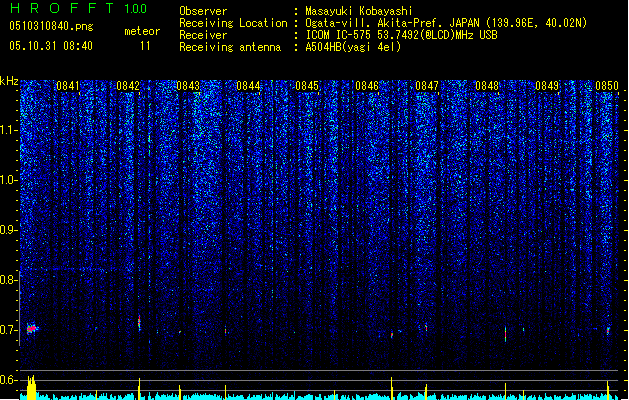Click the 0842 time marker
Image resolution: width=629 pixels, height=400 pixels.
[128, 86]
